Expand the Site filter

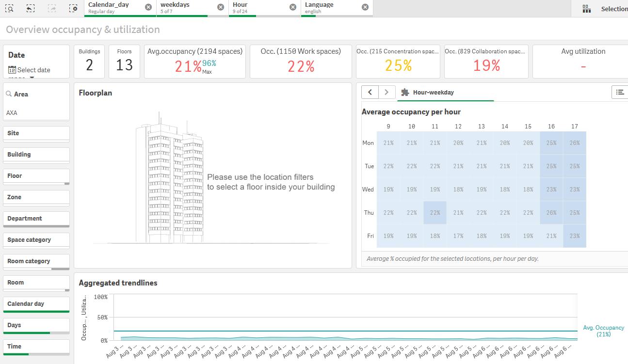[x=36, y=133]
